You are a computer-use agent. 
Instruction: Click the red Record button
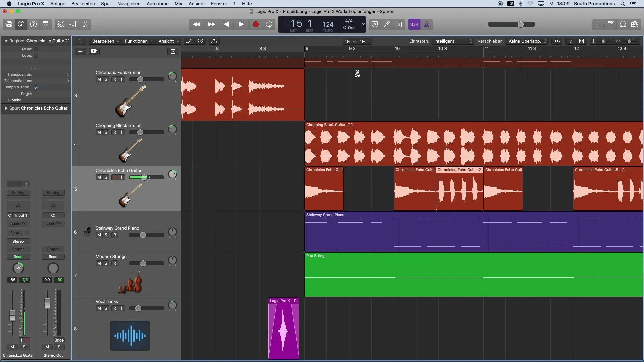click(256, 24)
